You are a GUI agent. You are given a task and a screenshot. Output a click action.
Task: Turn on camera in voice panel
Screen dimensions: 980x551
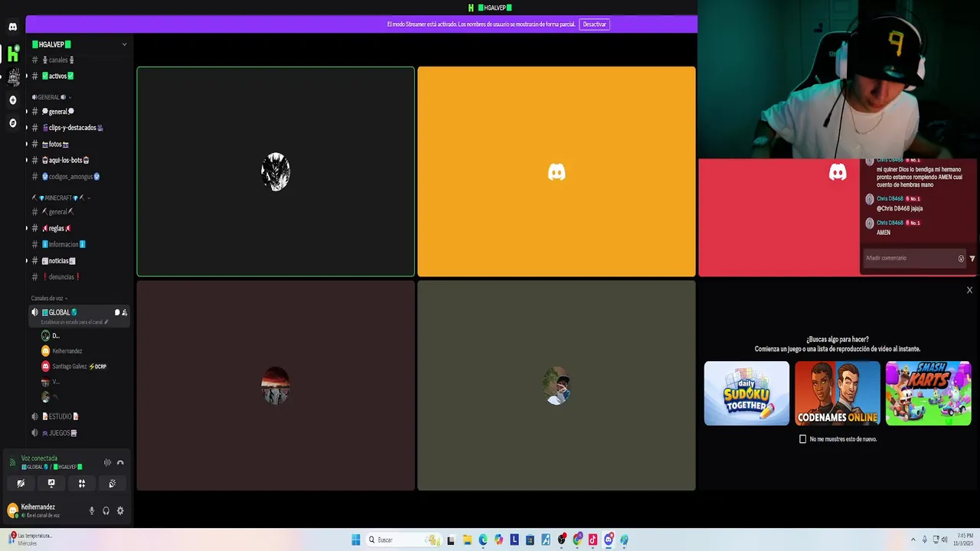tap(21, 484)
